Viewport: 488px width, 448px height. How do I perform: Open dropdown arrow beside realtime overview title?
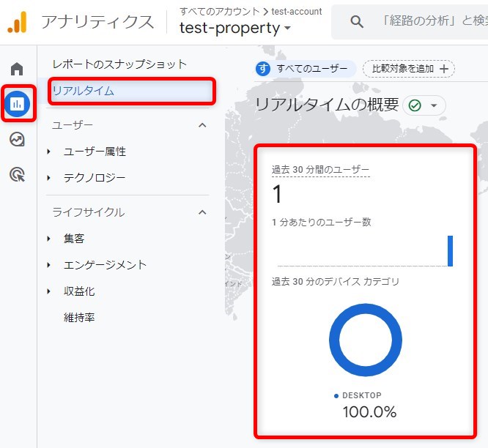click(434, 105)
